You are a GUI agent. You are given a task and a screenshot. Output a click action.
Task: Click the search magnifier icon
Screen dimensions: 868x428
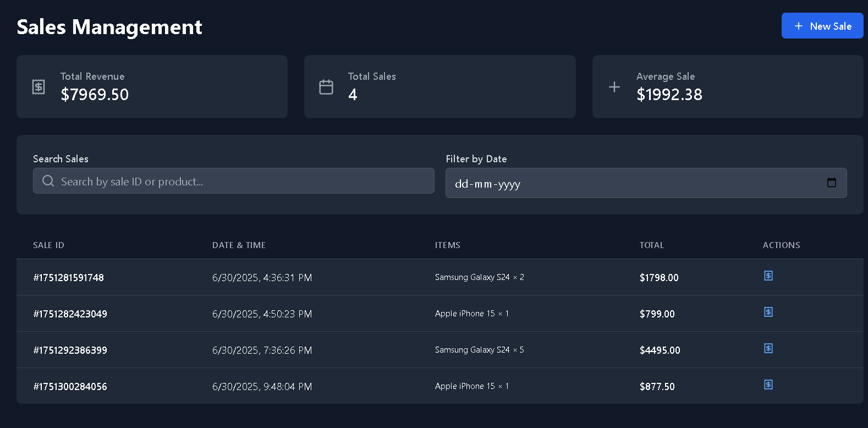coord(48,181)
